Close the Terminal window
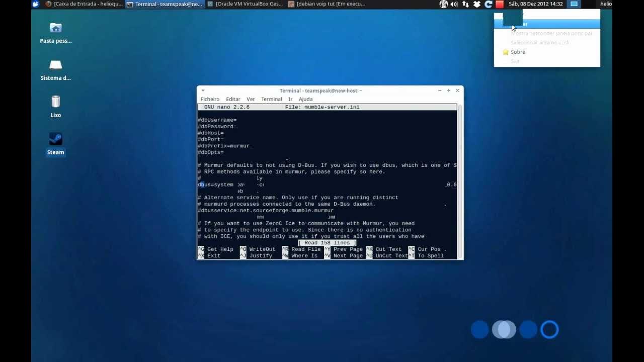 [x=457, y=90]
